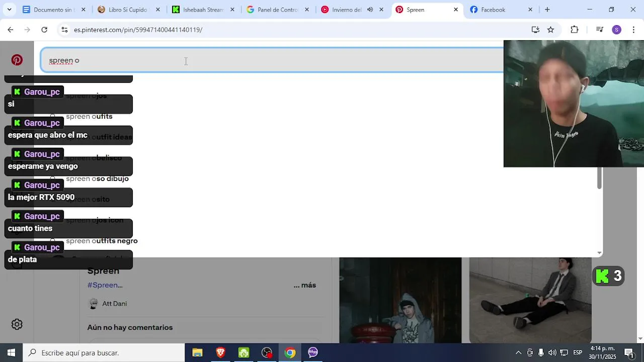The width and height of the screenshot is (644, 362).
Task: Click the suggestions panel scrollbar thumb
Action: [x=599, y=178]
